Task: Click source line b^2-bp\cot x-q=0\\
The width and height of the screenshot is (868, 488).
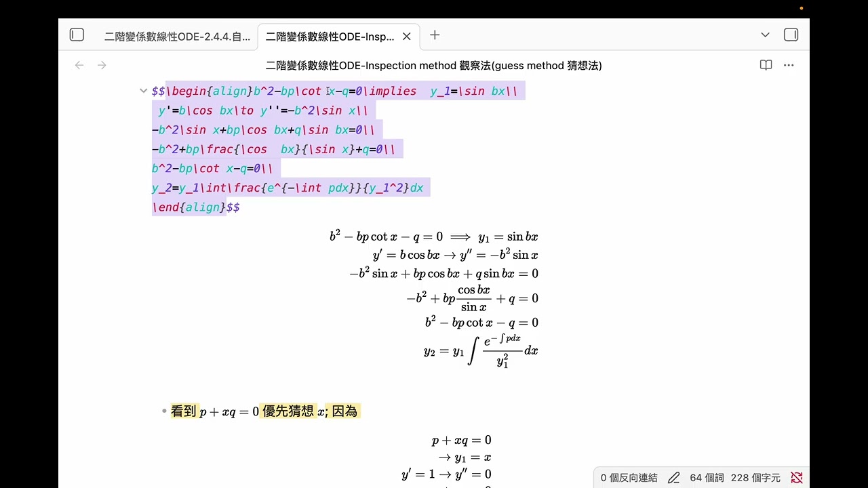Action: coord(212,168)
